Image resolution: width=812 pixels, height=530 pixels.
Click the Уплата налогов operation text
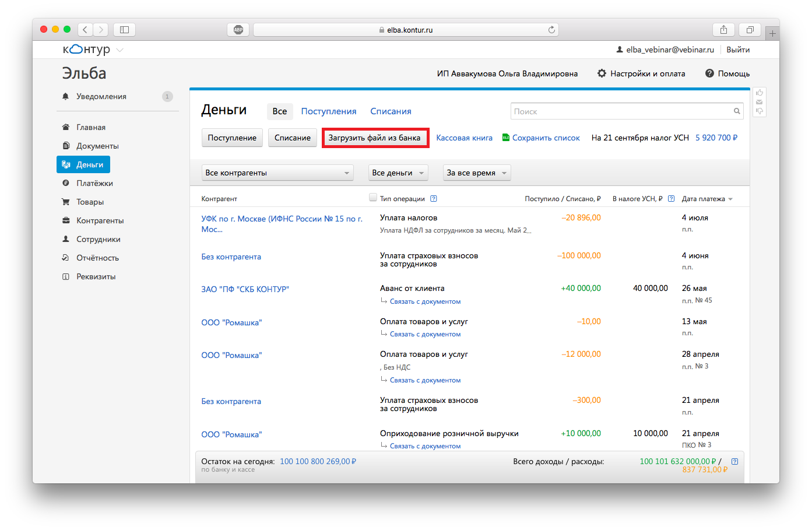click(409, 217)
